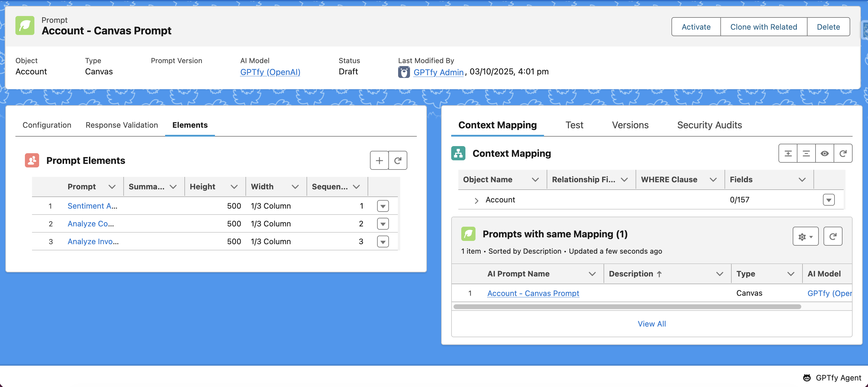868x387 pixels.
Task: Refresh the Prompts with same Mapping list
Action: pos(833,236)
